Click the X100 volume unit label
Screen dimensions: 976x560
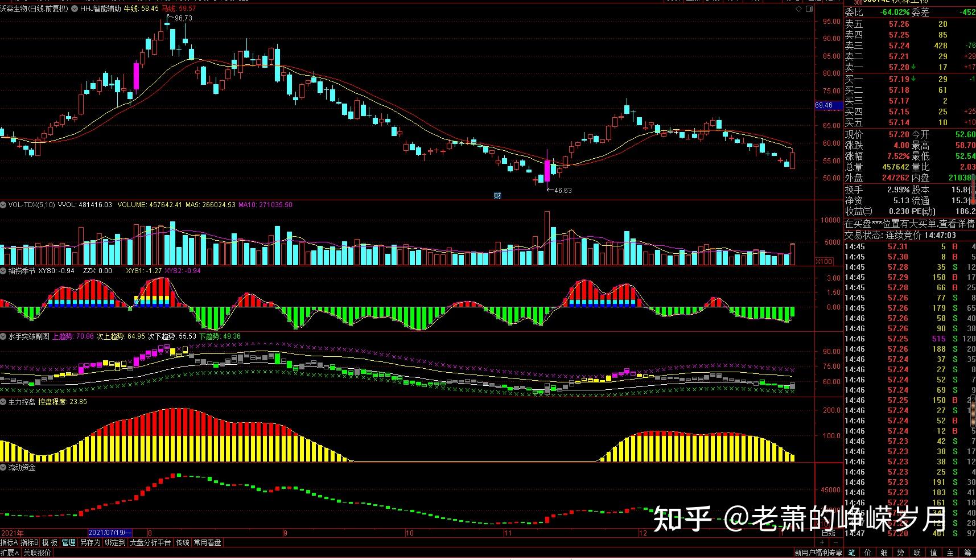coord(824,261)
